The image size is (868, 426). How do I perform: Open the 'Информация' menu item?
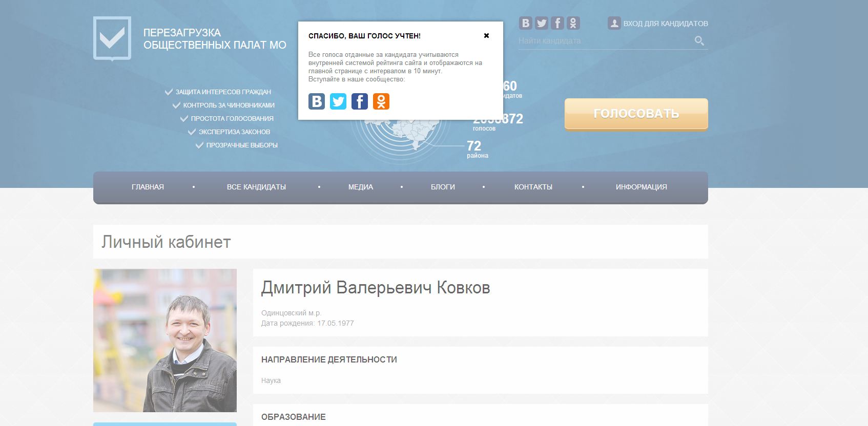[x=642, y=187]
